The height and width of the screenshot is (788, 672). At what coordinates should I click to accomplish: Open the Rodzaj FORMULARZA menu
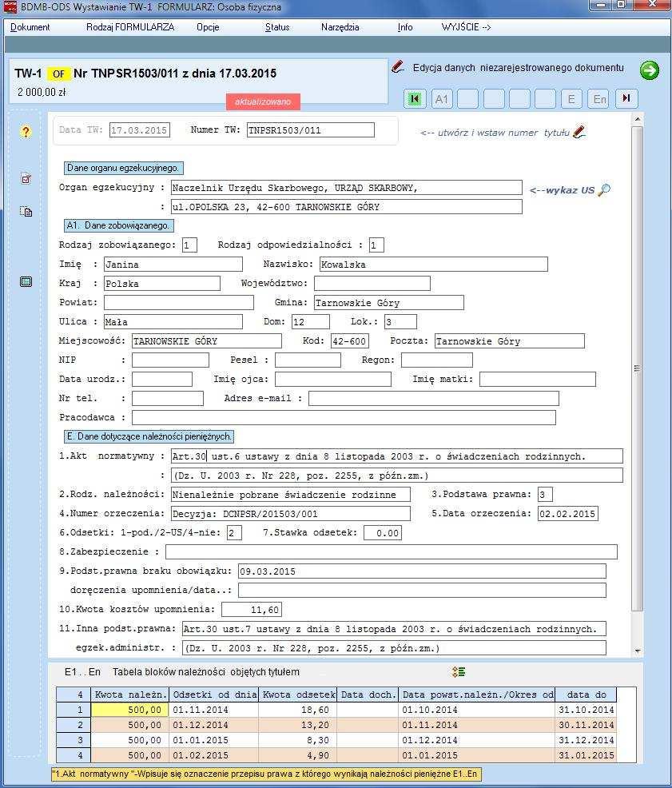tap(130, 27)
